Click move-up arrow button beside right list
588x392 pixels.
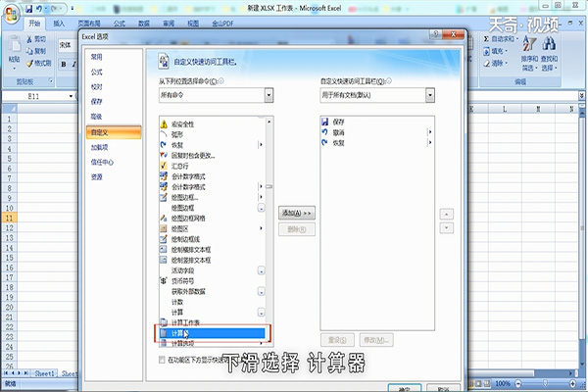446,215
